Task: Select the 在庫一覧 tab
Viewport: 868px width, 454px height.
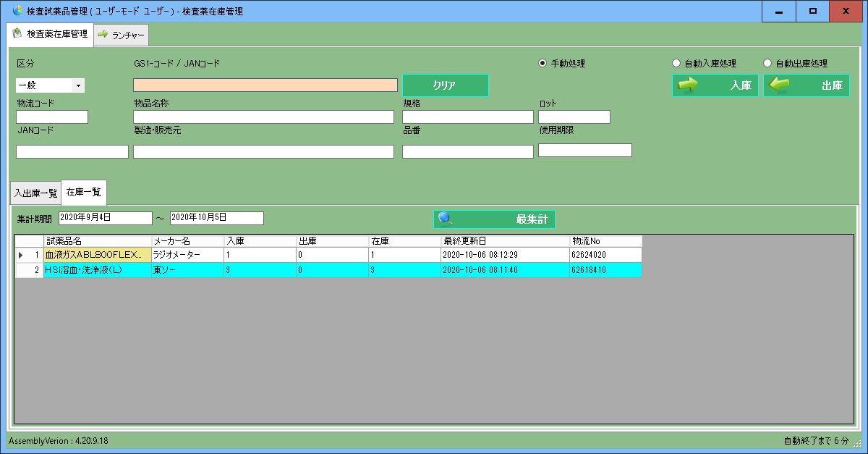Action: pyautogui.click(x=85, y=192)
